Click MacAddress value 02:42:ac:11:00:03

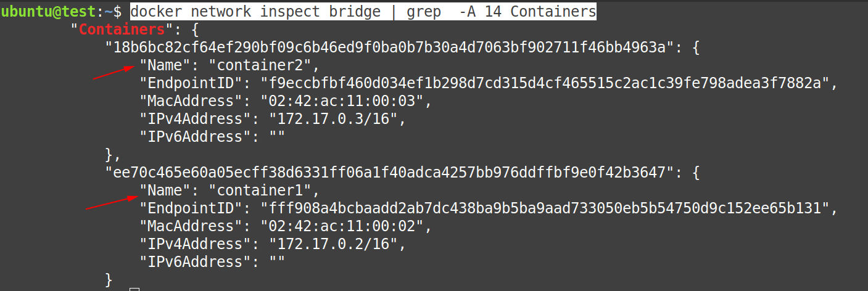343,100
